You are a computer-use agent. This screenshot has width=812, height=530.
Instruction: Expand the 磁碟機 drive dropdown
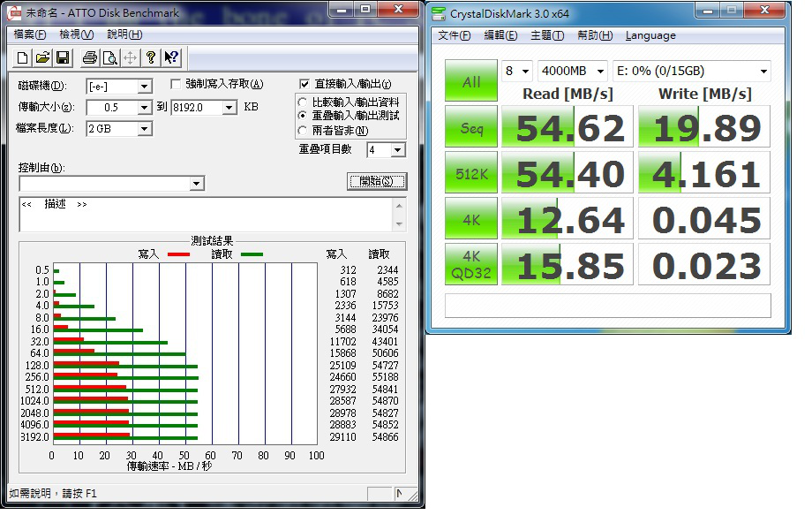pyautogui.click(x=145, y=86)
